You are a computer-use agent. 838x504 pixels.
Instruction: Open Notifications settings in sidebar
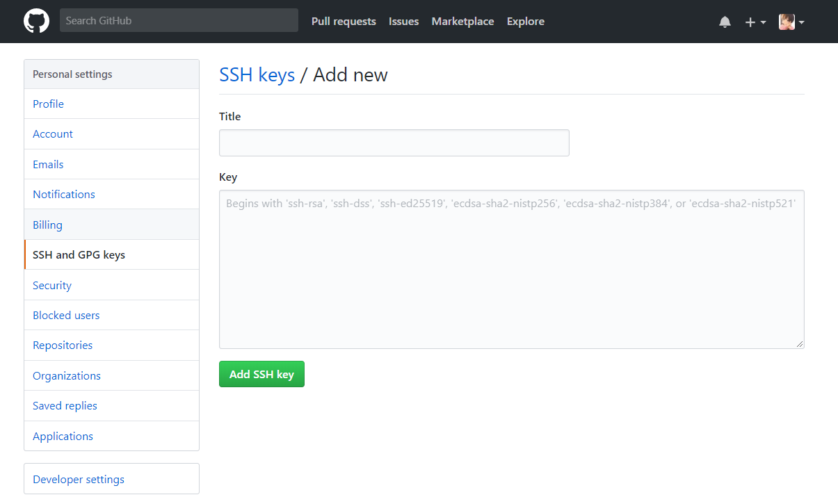[x=111, y=194]
